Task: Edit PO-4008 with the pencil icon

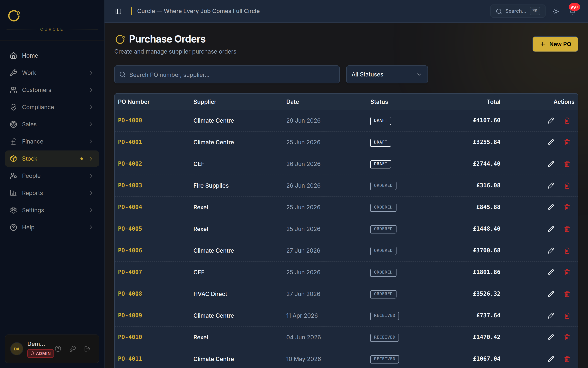Action: point(551,294)
